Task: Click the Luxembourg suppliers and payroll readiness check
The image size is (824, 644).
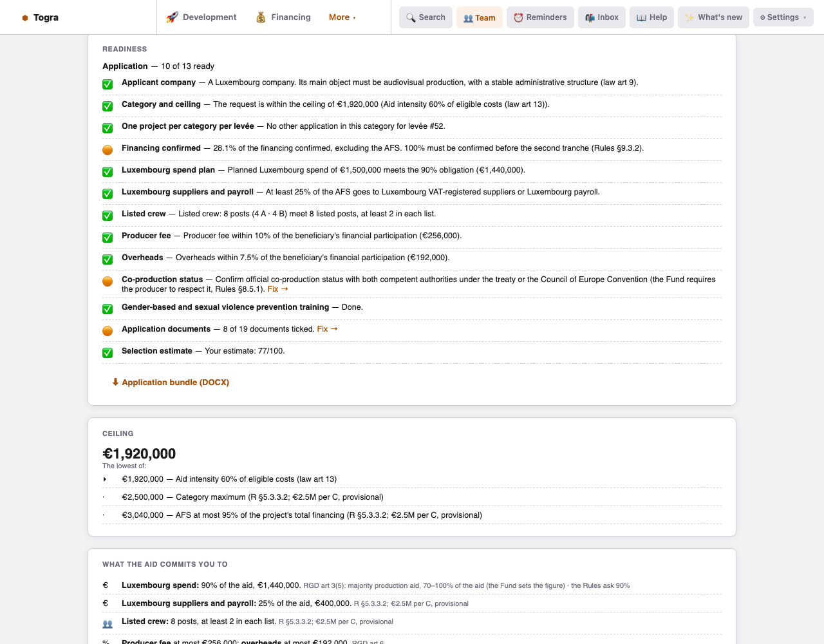Action: coord(108,193)
